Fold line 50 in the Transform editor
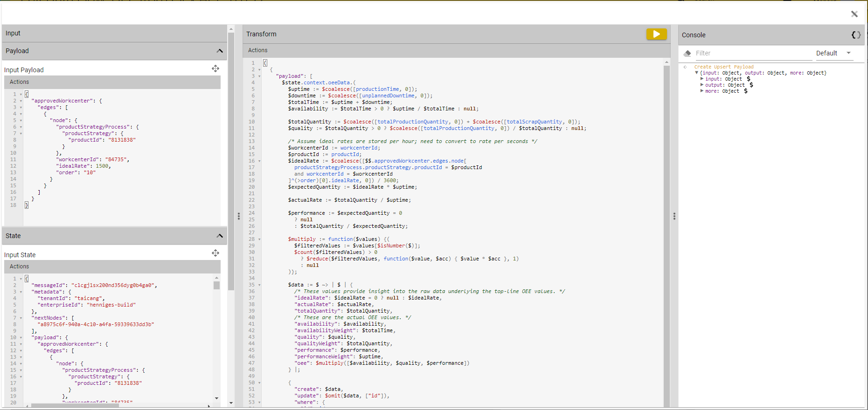Image resolution: width=868 pixels, height=410 pixels. pos(259,383)
